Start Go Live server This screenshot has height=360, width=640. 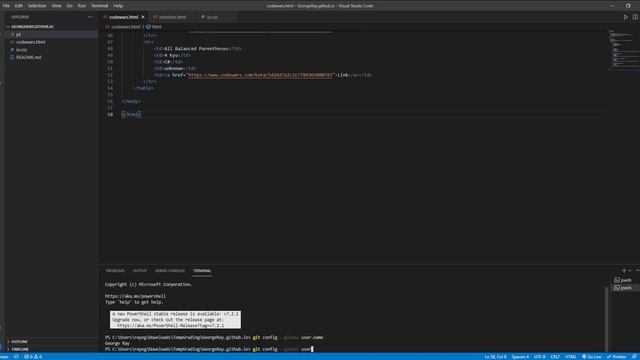coord(592,357)
